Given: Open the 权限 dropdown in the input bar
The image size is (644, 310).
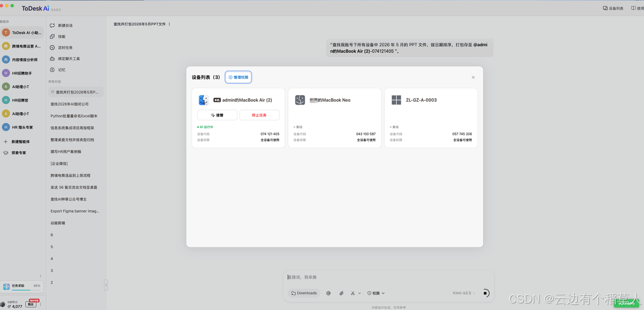Looking at the screenshot, I should click(376, 293).
